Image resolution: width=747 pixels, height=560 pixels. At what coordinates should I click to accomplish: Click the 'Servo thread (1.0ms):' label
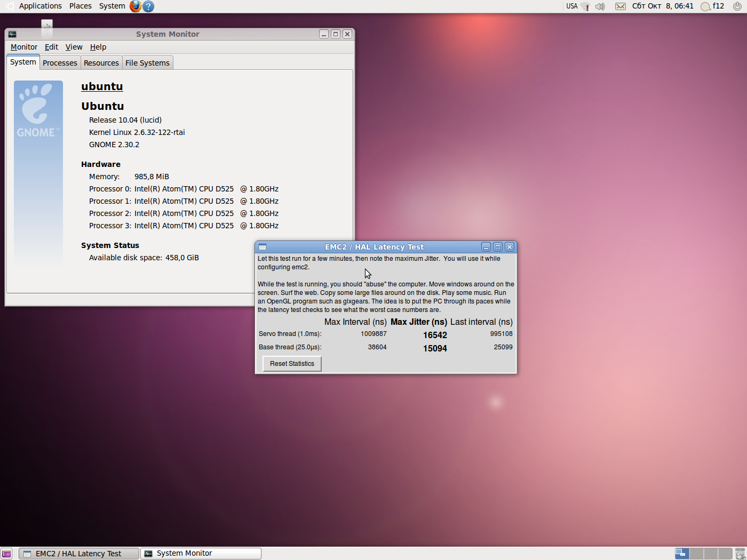click(290, 334)
